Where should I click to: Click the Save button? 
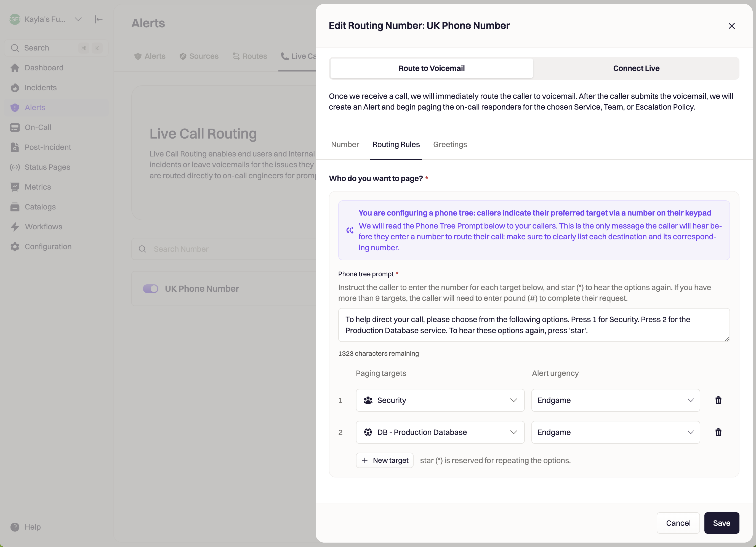pyautogui.click(x=721, y=523)
